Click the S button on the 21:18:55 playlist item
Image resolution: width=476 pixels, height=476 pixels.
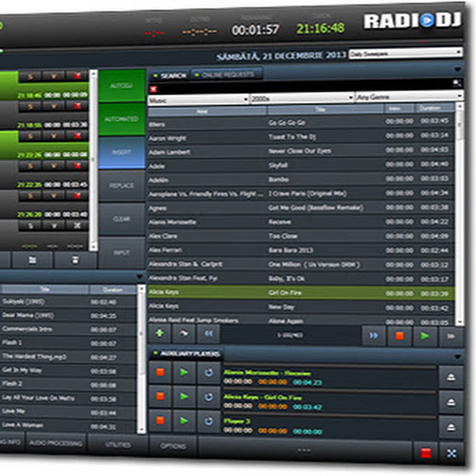[x=30, y=106]
